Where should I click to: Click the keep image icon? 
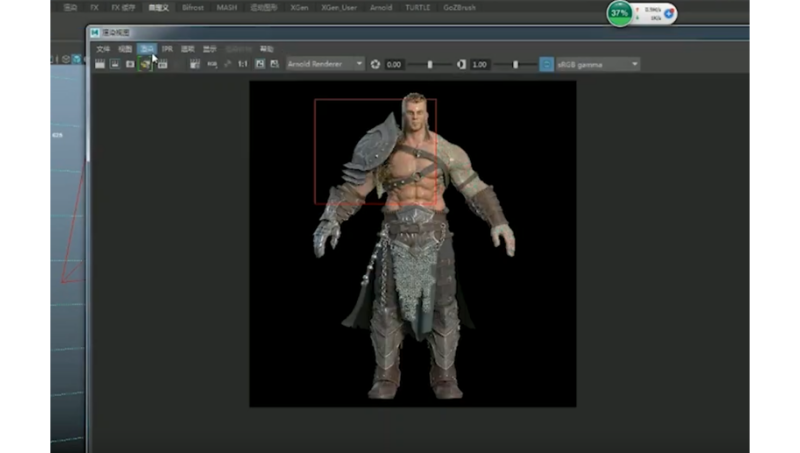(x=259, y=64)
